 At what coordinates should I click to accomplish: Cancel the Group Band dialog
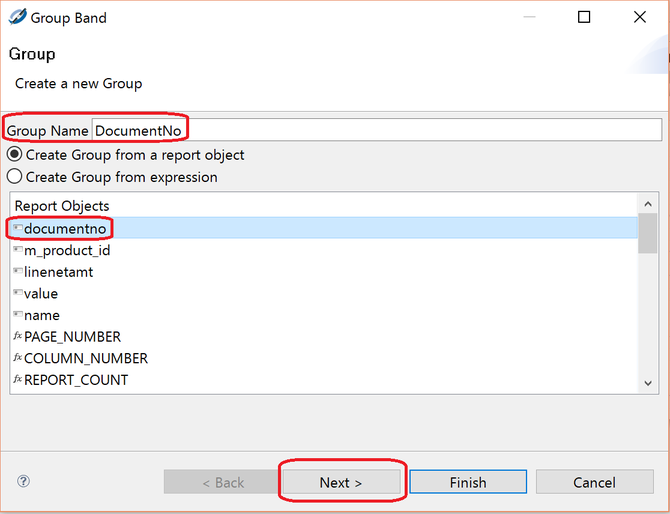coord(594,482)
